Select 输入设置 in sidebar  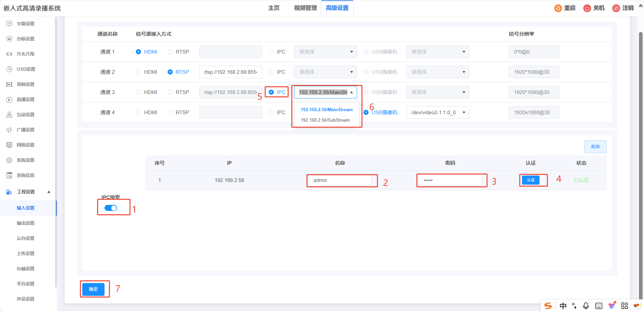26,208
